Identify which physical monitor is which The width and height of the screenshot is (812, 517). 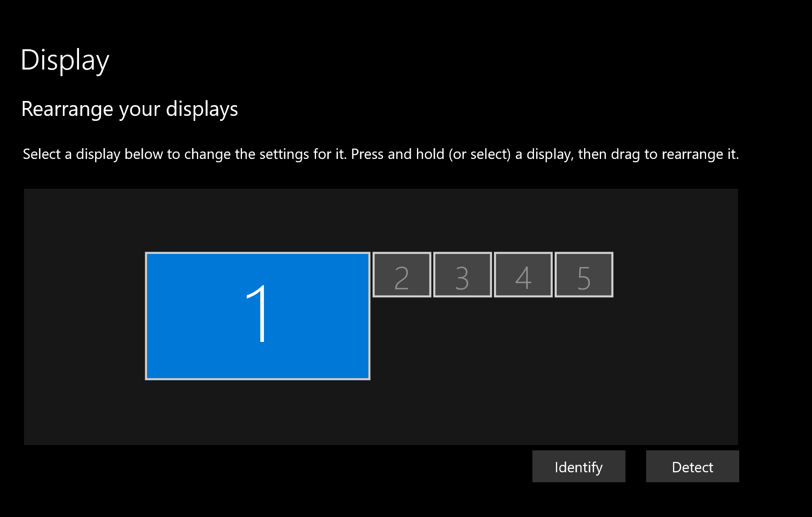(578, 467)
